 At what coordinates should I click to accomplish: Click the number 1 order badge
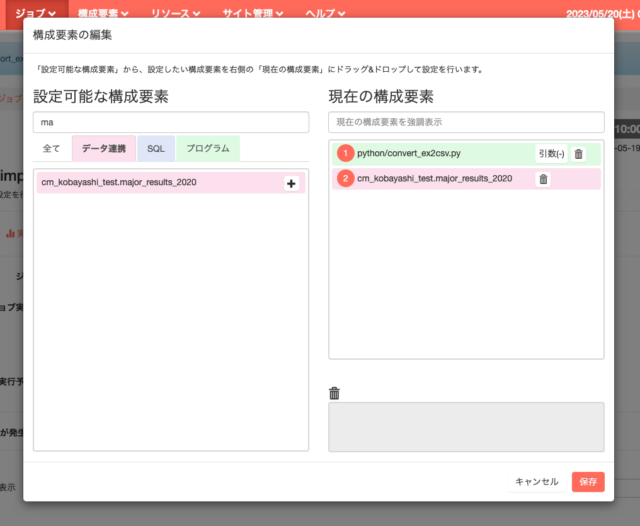345,154
